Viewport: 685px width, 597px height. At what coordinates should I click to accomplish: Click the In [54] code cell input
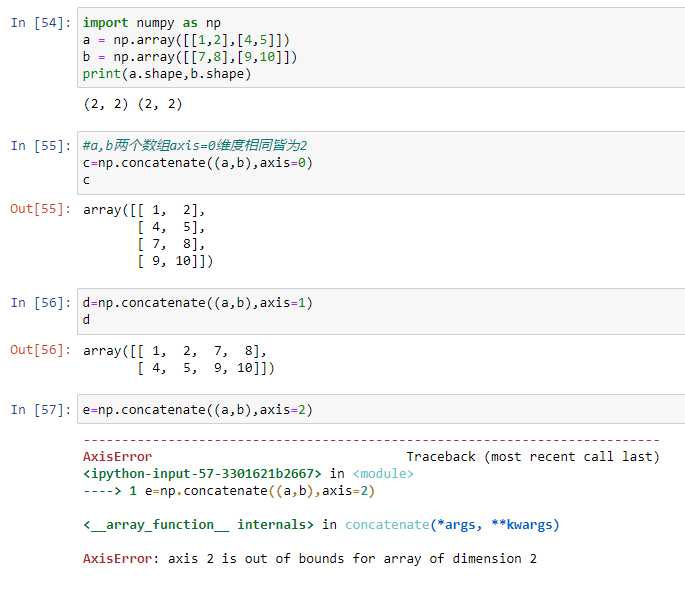(x=381, y=48)
